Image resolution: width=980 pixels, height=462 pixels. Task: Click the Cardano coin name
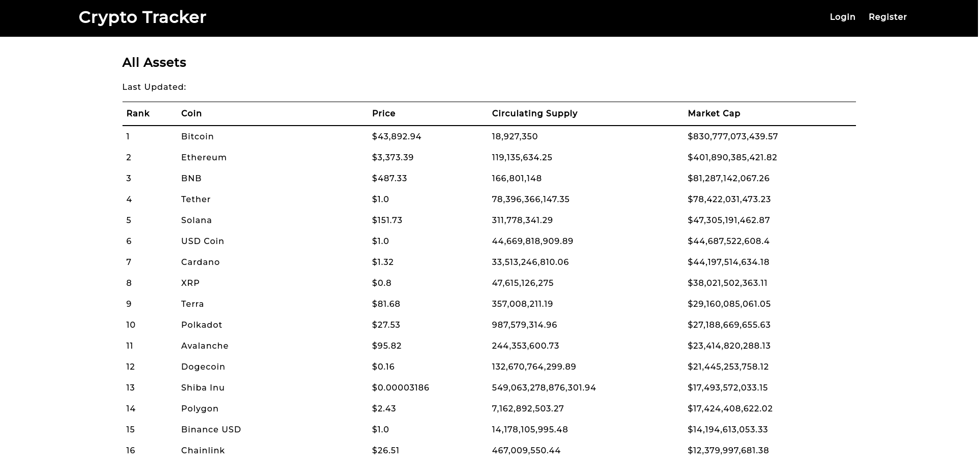point(200,262)
